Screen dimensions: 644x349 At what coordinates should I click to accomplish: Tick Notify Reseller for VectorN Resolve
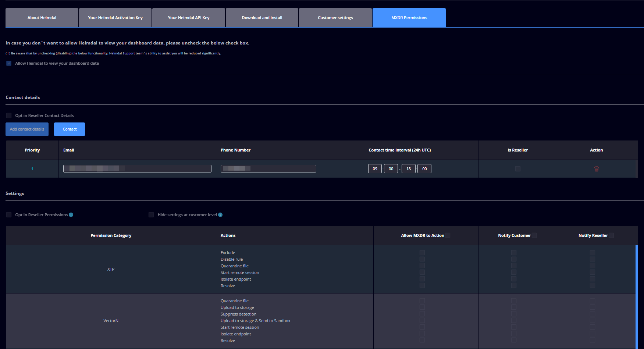[x=593, y=341]
